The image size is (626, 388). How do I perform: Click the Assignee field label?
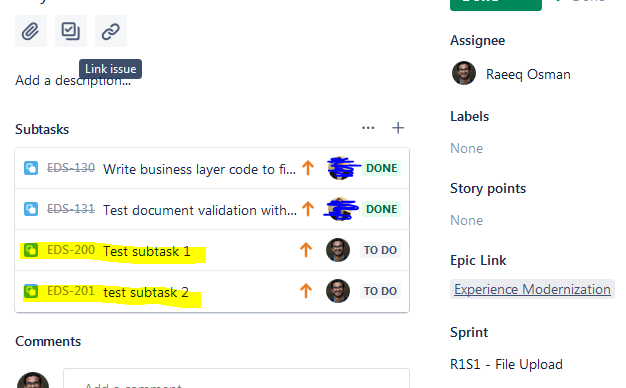click(477, 41)
